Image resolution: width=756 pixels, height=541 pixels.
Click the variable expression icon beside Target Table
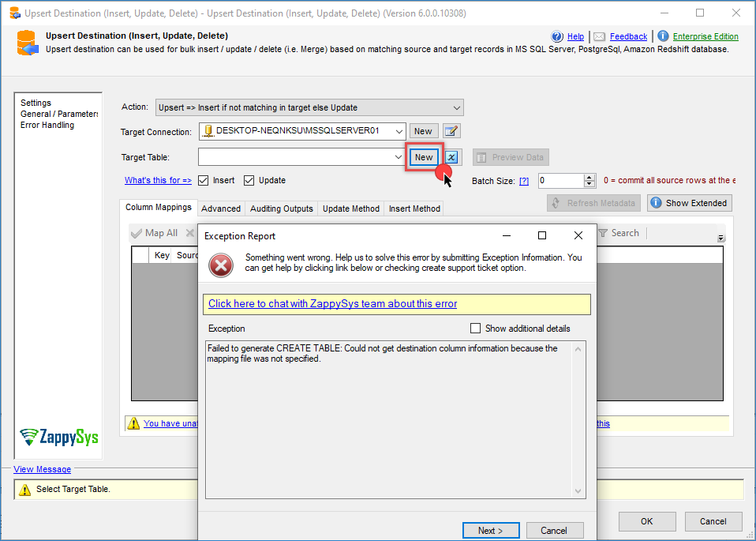451,157
